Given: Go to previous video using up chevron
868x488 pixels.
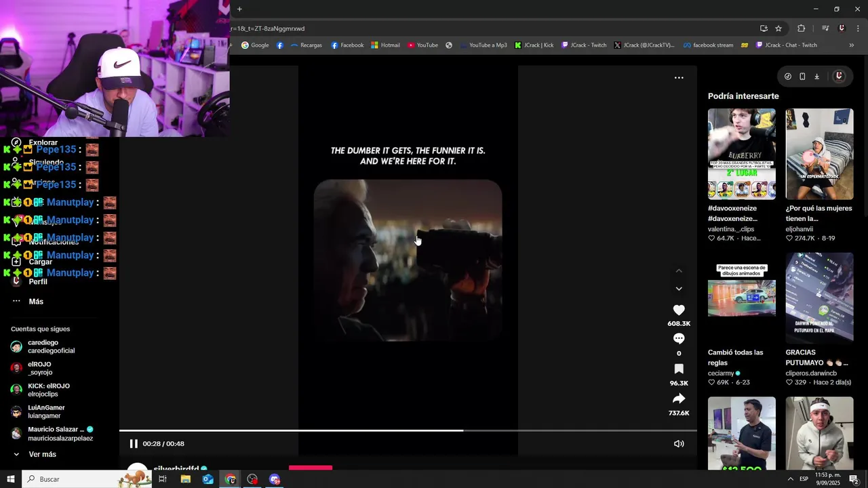Looking at the screenshot, I should click(x=679, y=271).
